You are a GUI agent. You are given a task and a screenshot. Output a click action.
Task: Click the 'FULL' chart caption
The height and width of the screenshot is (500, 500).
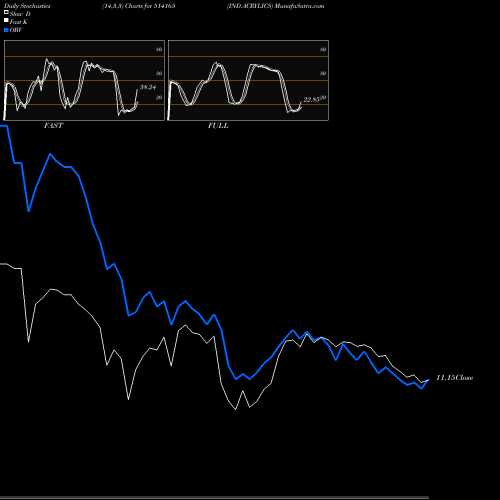[x=218, y=126]
